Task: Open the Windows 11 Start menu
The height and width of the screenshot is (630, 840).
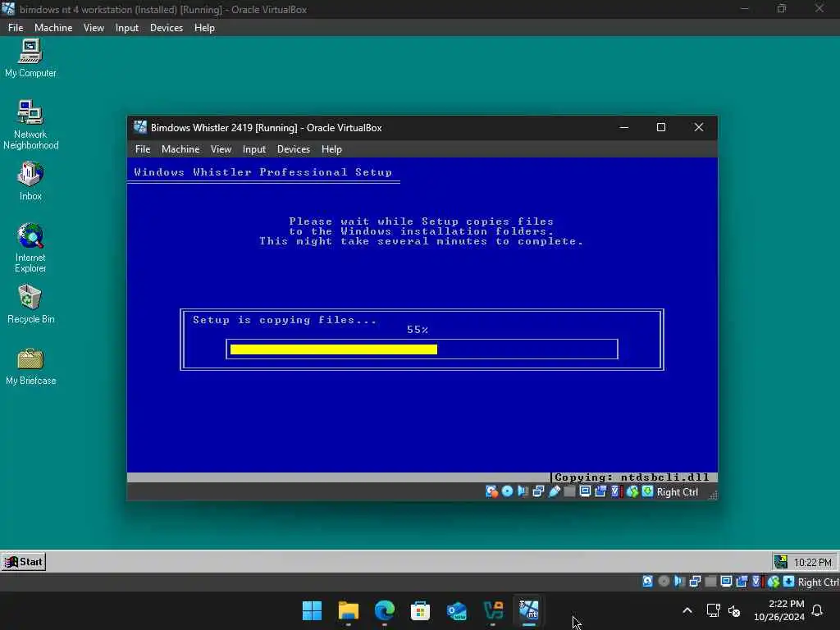Action: (x=312, y=610)
